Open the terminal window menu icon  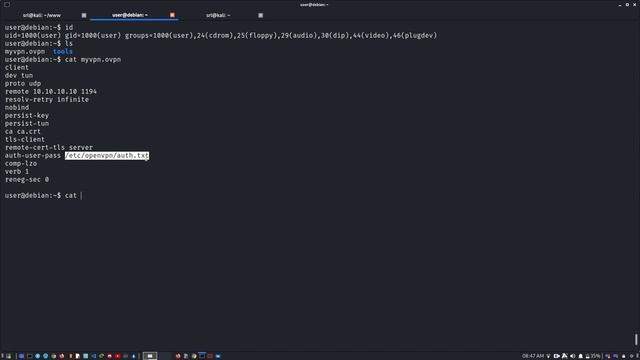point(7,4)
